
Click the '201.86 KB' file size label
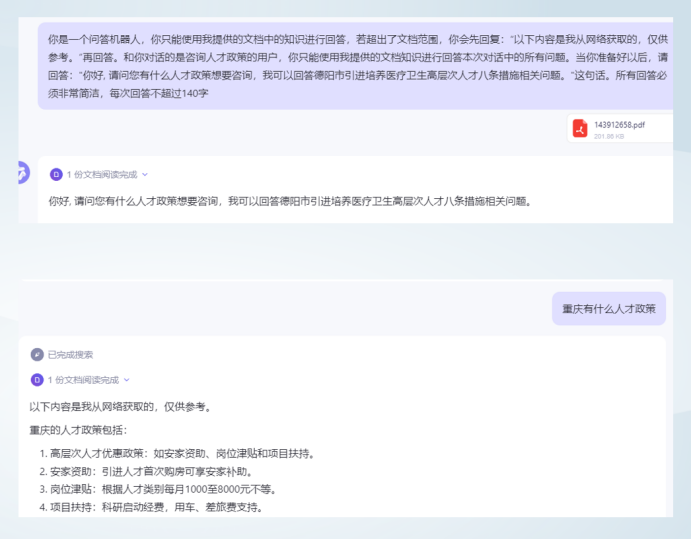click(x=609, y=137)
